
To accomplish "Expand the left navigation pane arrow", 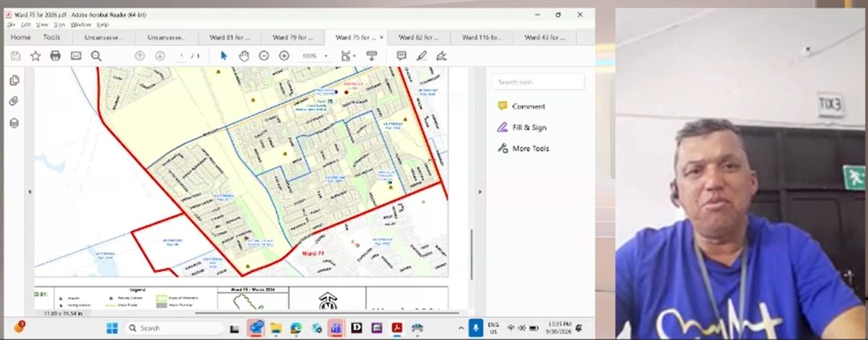I will (30, 192).
